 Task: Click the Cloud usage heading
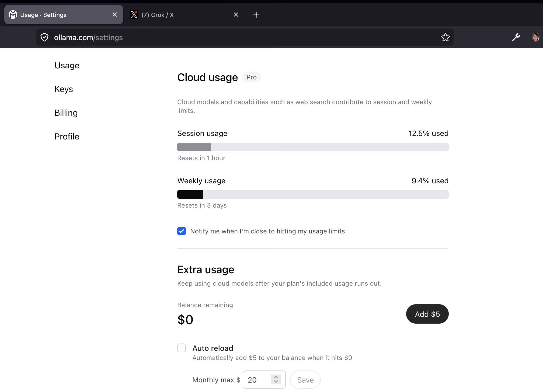pyautogui.click(x=207, y=78)
